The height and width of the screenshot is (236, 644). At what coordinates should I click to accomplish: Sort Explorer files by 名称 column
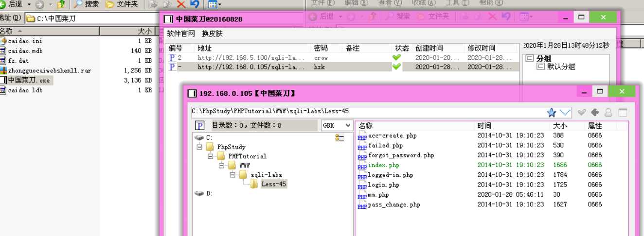point(50,31)
